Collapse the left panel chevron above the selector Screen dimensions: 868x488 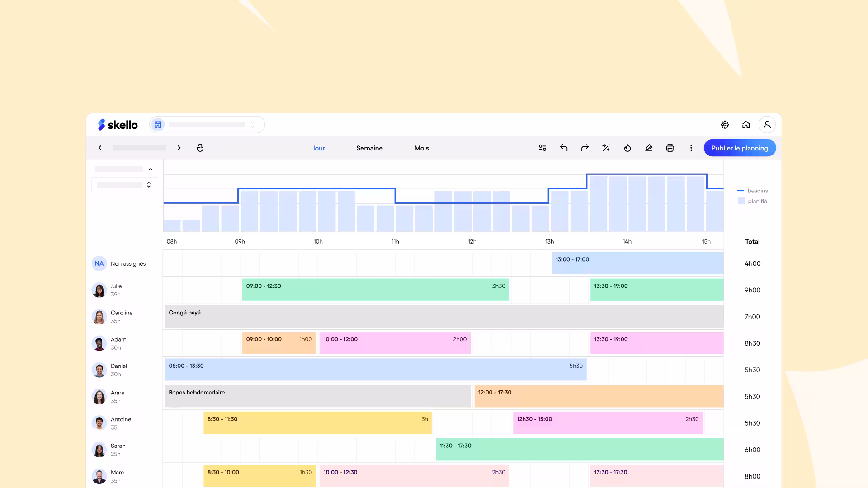pyautogui.click(x=151, y=169)
